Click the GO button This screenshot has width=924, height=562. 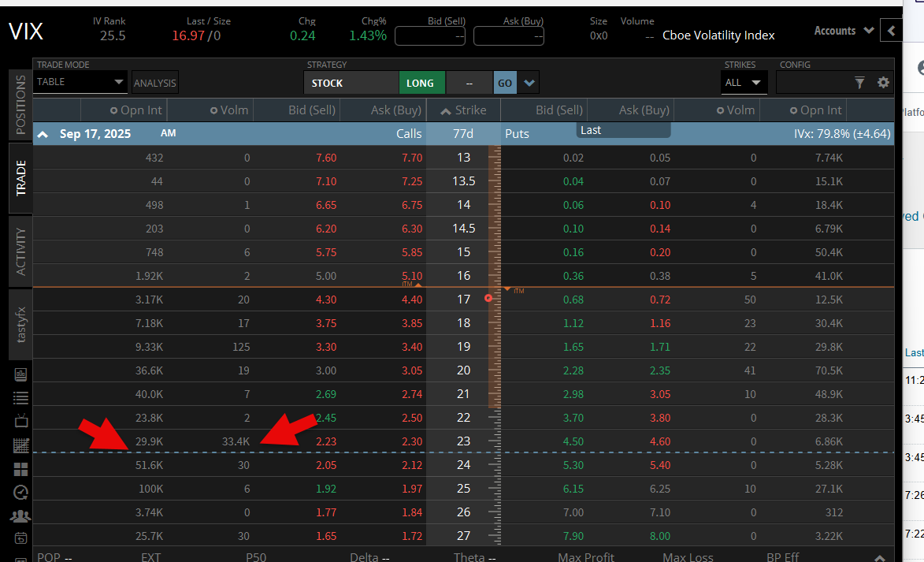pyautogui.click(x=505, y=83)
